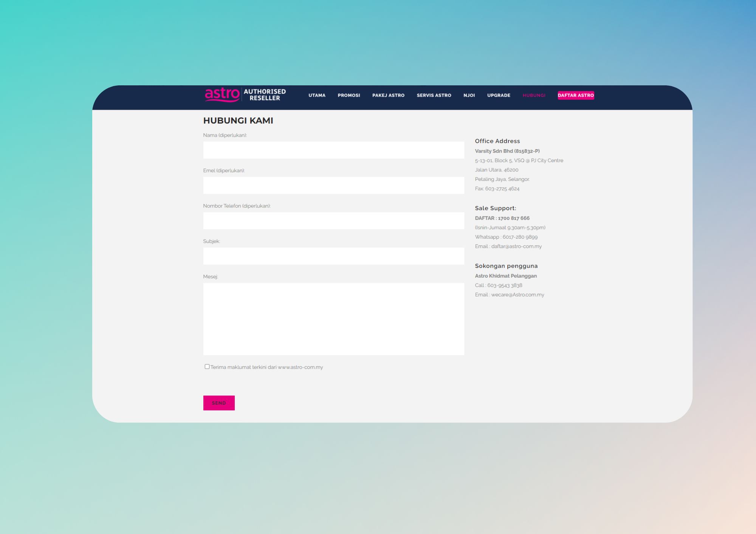Click Email : wecare@Astro.com.my

[510, 295]
